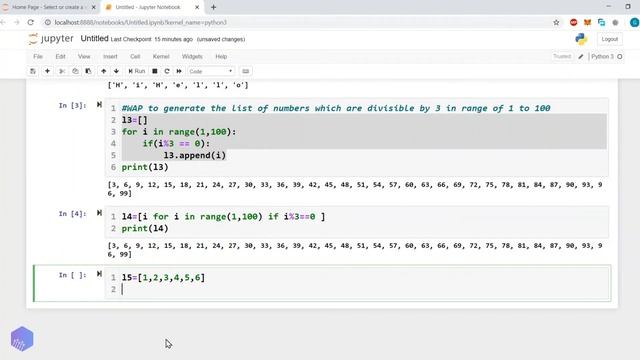640x360 pixels.
Task: Click the red adblock extension icon
Action: tap(573, 22)
